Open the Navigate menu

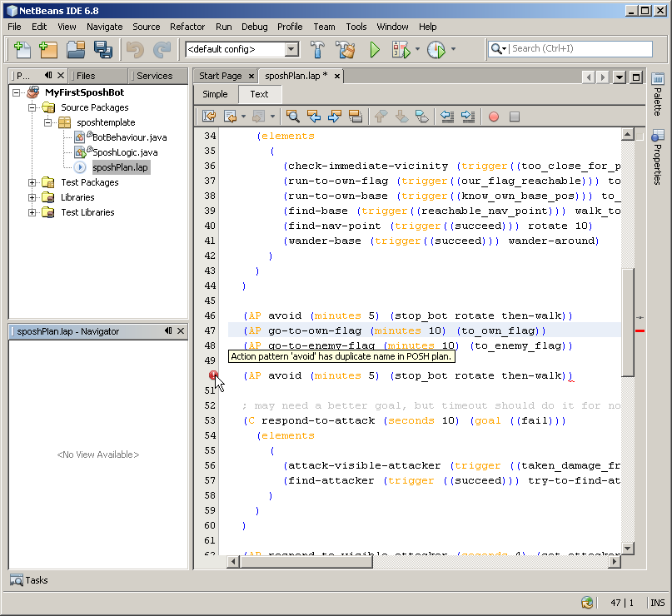pos(105,27)
